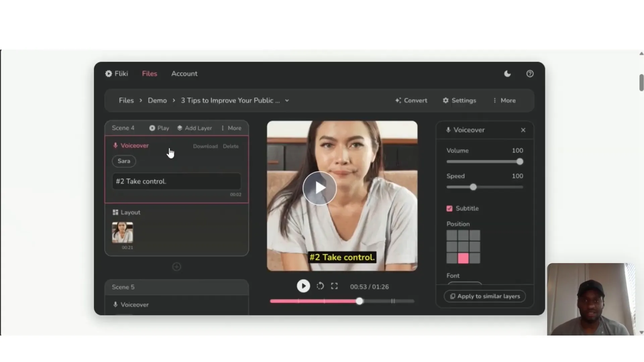Toggle dark mode moon icon
Image resolution: width=644 pixels, height=362 pixels.
(507, 74)
